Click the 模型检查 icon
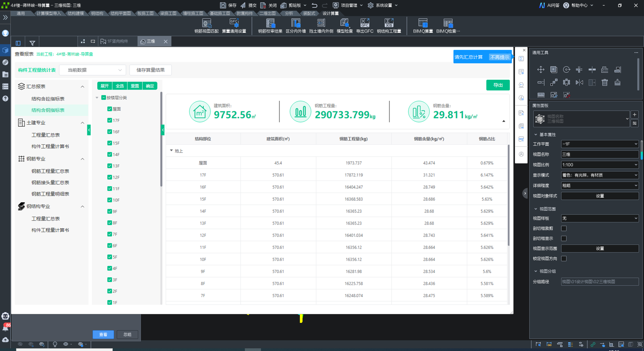 pyautogui.click(x=344, y=26)
